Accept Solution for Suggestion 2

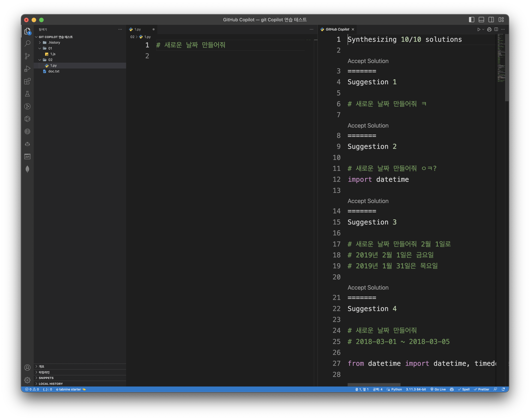tap(368, 126)
